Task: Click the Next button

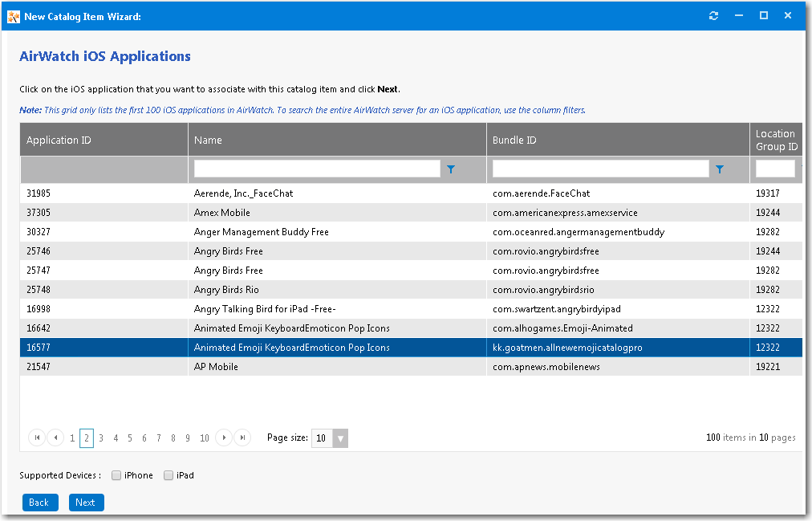Action: point(87,503)
